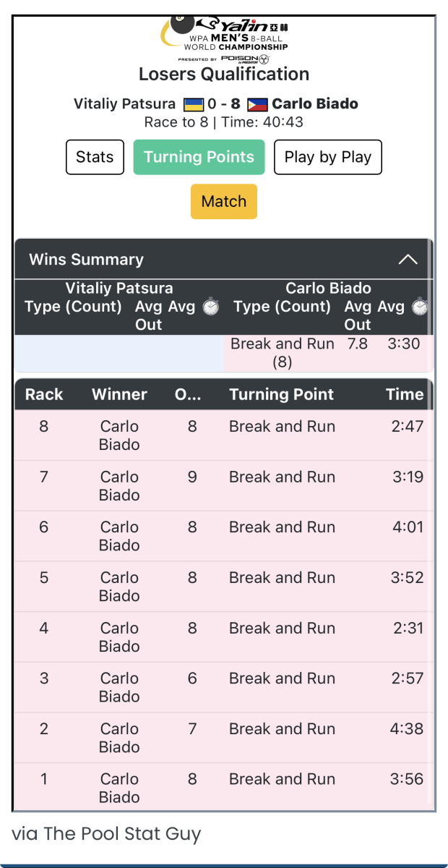Click the stopwatch icon under Carlo Biado
This screenshot has width=448, height=868.
point(420,307)
